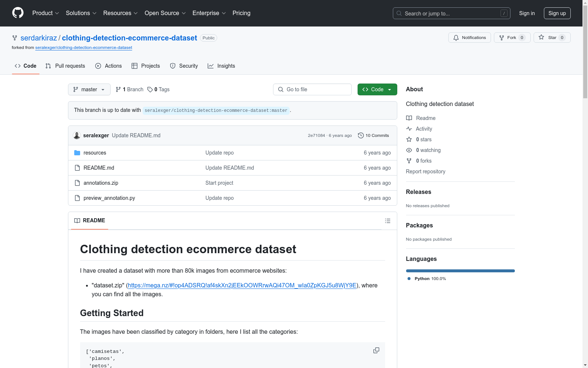Click the Readme book icon in About
Screen dimensions: 588x368
click(x=409, y=118)
